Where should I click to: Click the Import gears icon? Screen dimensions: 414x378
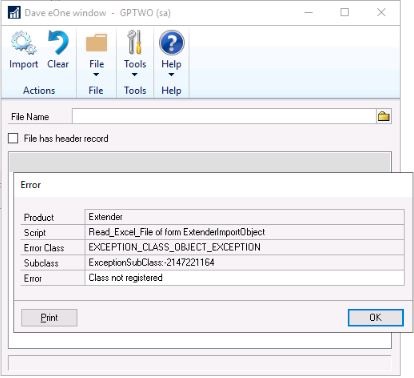point(23,43)
